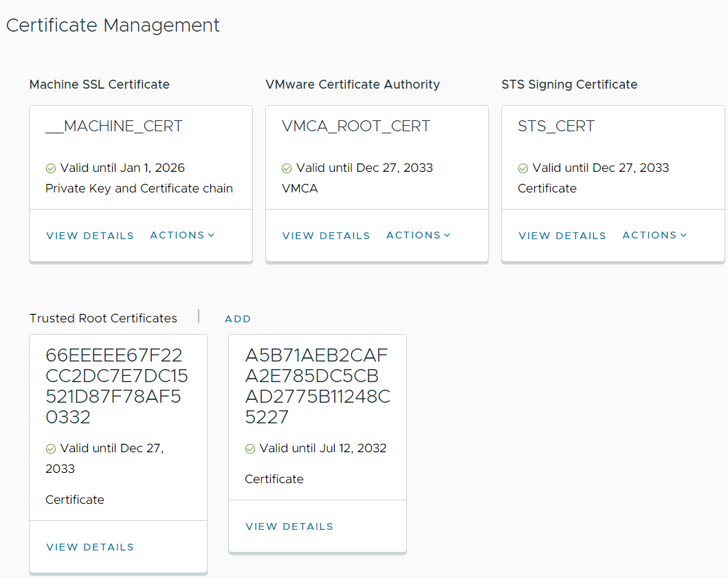
Task: Click 'Valid until Dec 27, 2033' in VMCA_ROOT_CERT card
Action: click(364, 168)
